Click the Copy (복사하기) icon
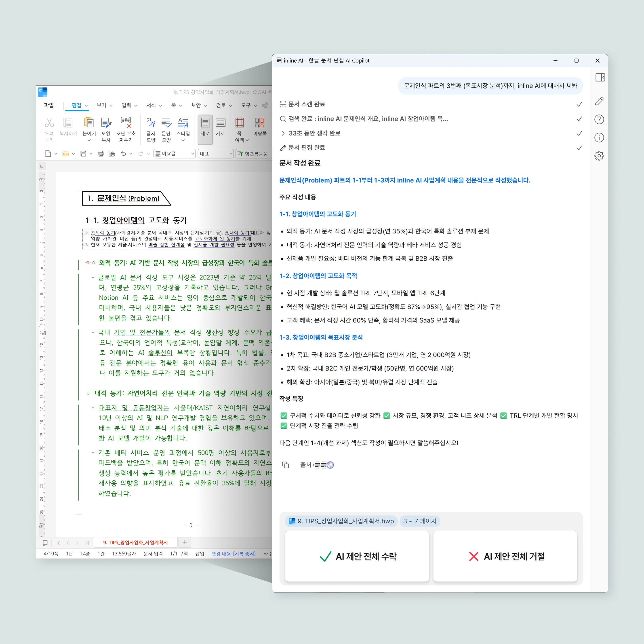 pos(68,123)
